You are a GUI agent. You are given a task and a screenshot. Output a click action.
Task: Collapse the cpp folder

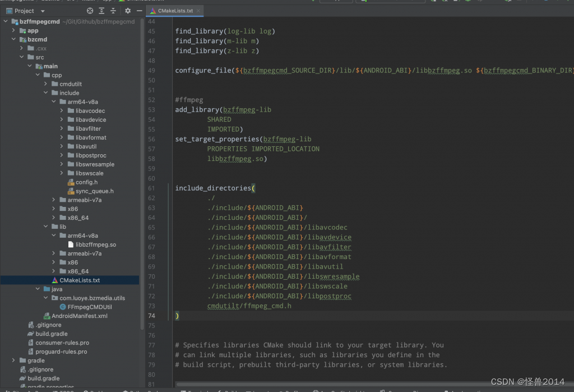click(38, 75)
